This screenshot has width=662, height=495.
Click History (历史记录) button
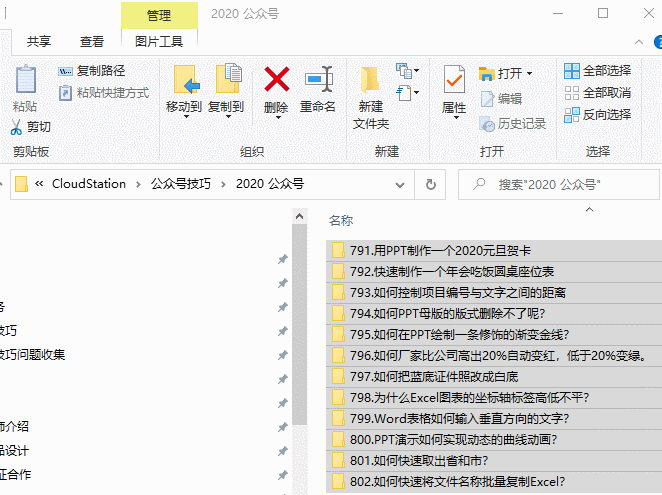tap(513, 123)
